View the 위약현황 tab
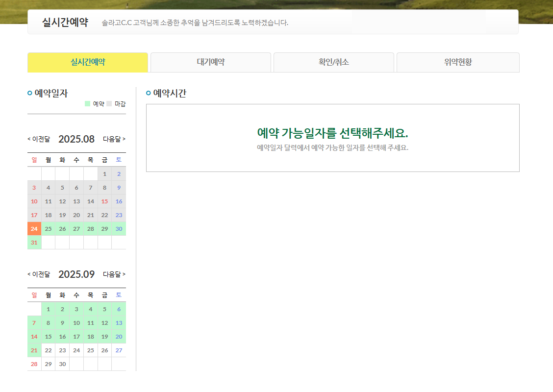This screenshot has height=392, width=553. [x=457, y=62]
